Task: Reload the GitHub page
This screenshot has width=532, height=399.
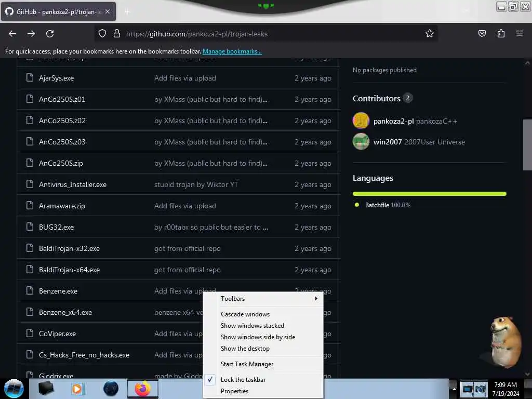Action: click(50, 34)
